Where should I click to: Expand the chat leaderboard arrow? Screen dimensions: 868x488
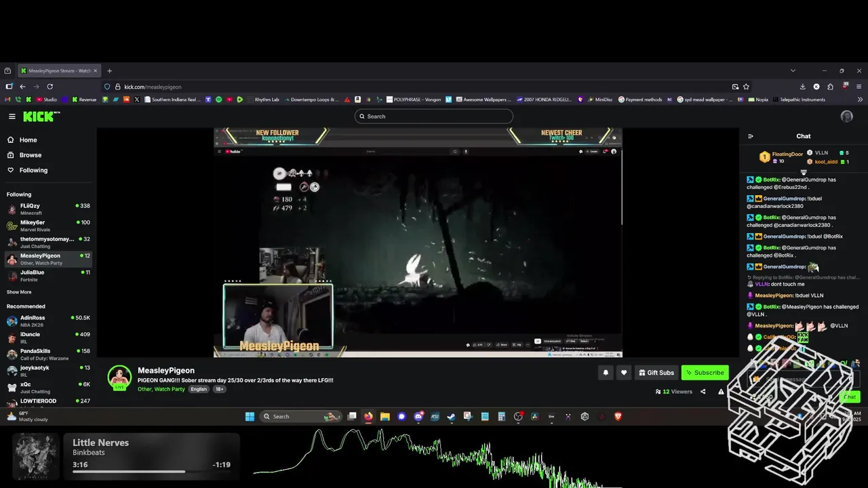coord(804,172)
